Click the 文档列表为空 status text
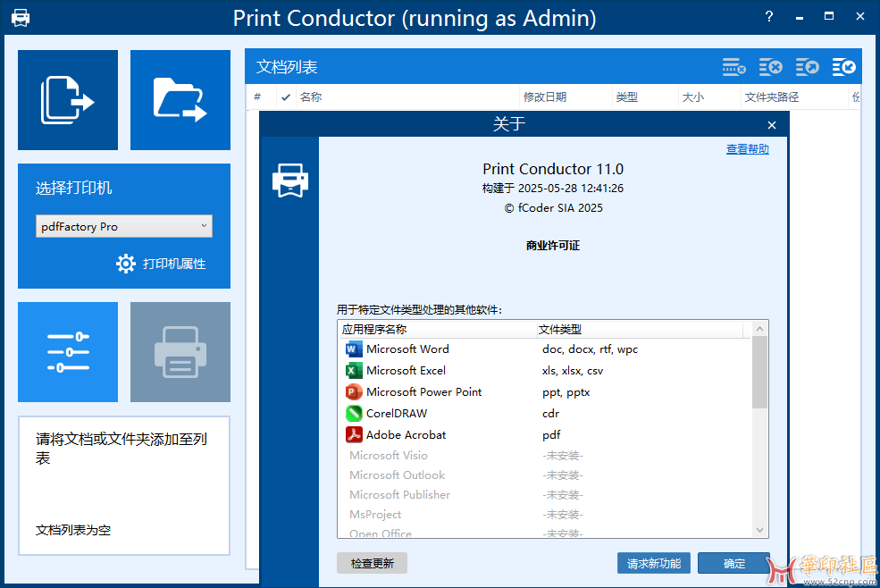Image resolution: width=880 pixels, height=588 pixels. 73,530
